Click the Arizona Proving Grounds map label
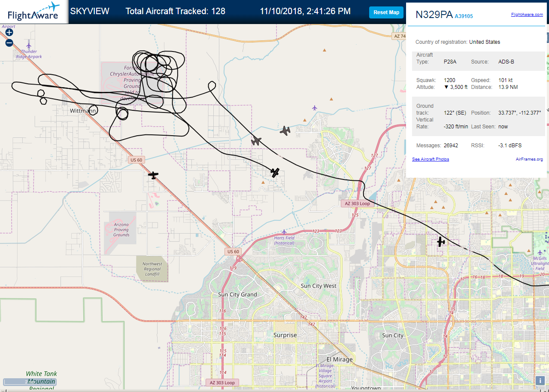This screenshot has width=549, height=392. click(121, 230)
